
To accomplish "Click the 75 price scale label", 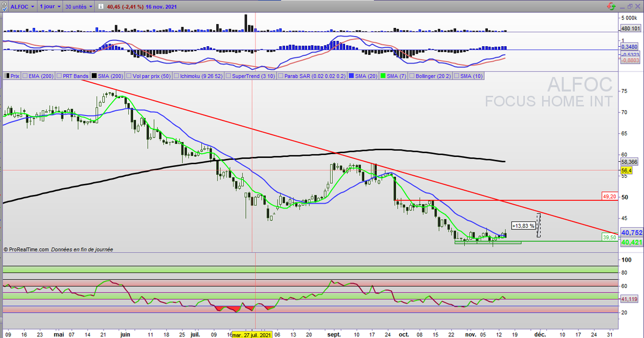I will coord(624,91).
